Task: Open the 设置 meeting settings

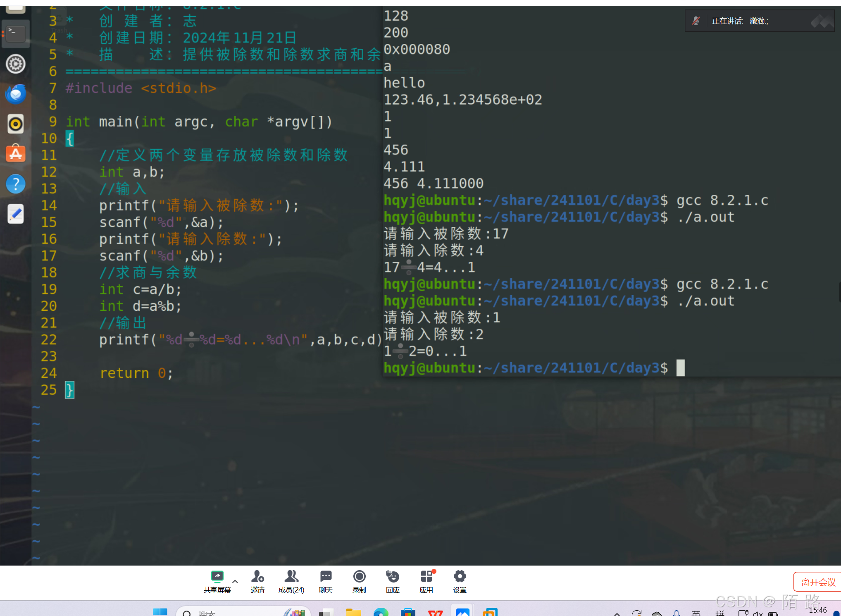Action: tap(460, 576)
